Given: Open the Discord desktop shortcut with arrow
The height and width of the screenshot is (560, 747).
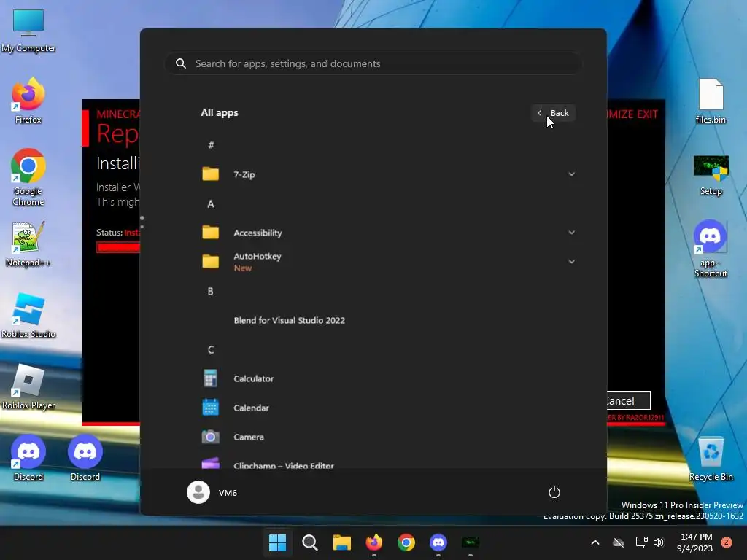Looking at the screenshot, I should tap(28, 457).
